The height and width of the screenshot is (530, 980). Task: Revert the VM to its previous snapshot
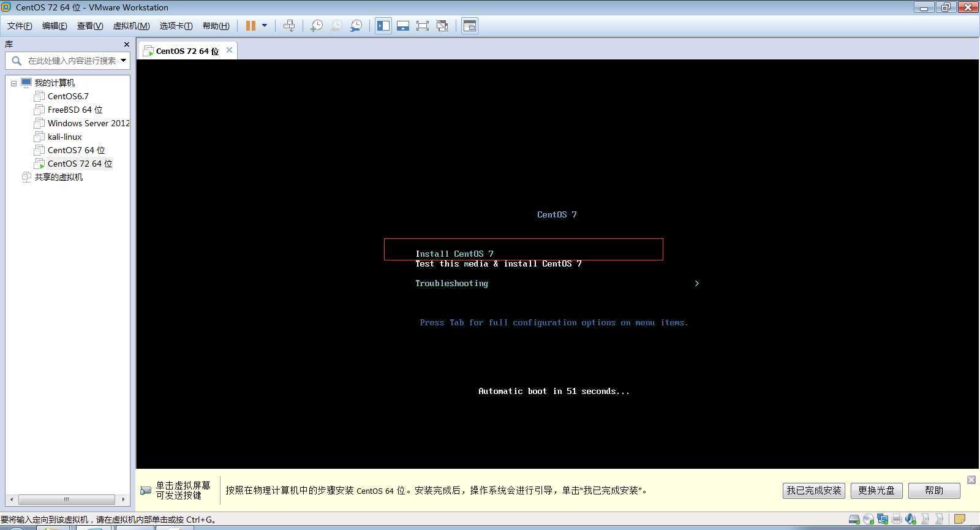(336, 26)
